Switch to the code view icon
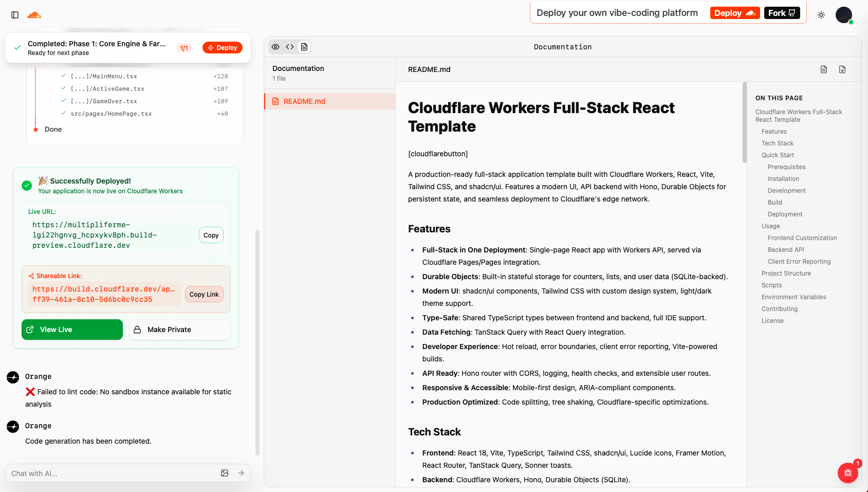 click(x=290, y=47)
